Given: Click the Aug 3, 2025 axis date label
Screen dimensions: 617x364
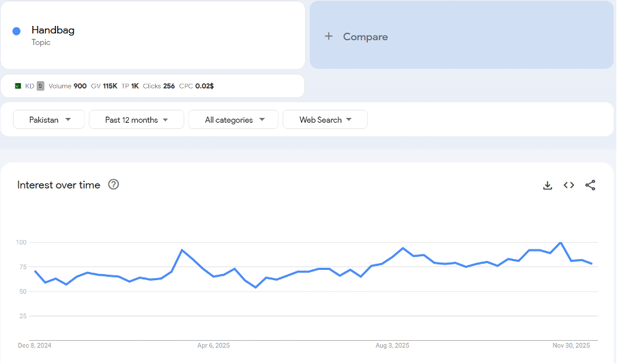Looking at the screenshot, I should coord(391,346).
